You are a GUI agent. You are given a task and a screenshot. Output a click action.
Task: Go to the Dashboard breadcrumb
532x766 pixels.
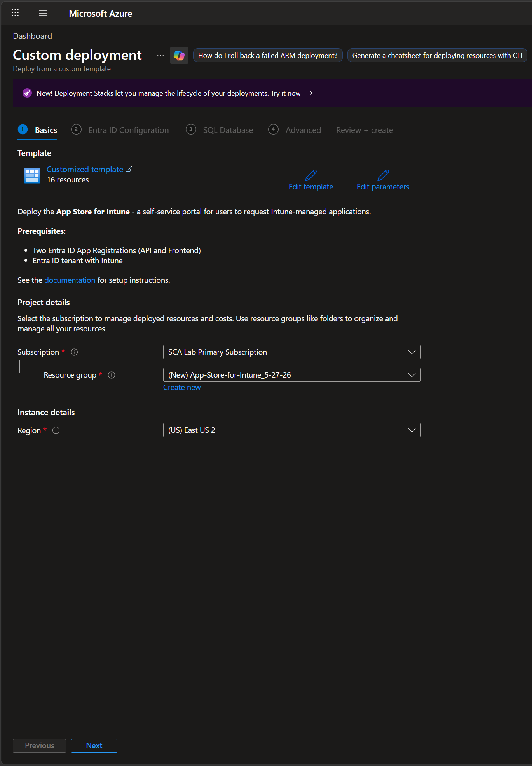(x=32, y=36)
